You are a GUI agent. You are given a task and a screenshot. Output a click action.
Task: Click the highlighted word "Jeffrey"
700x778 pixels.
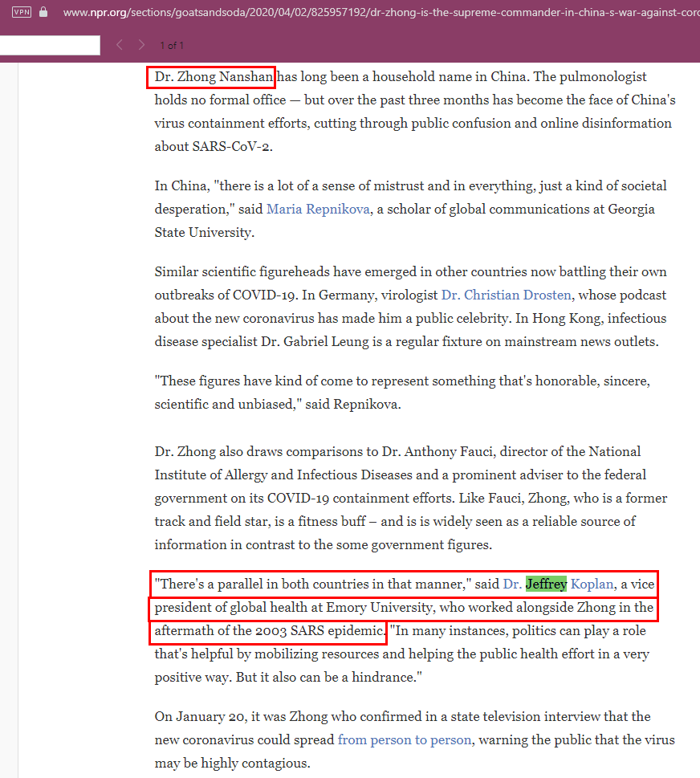546,584
